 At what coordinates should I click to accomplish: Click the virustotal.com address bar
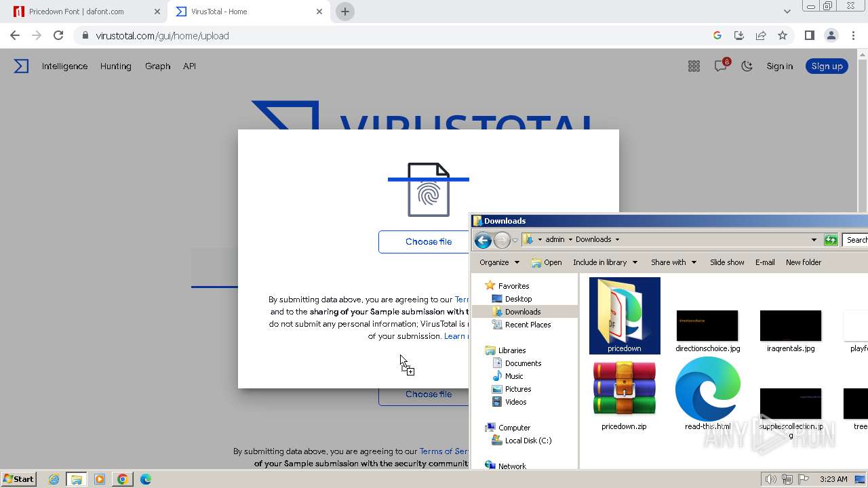pos(393,35)
